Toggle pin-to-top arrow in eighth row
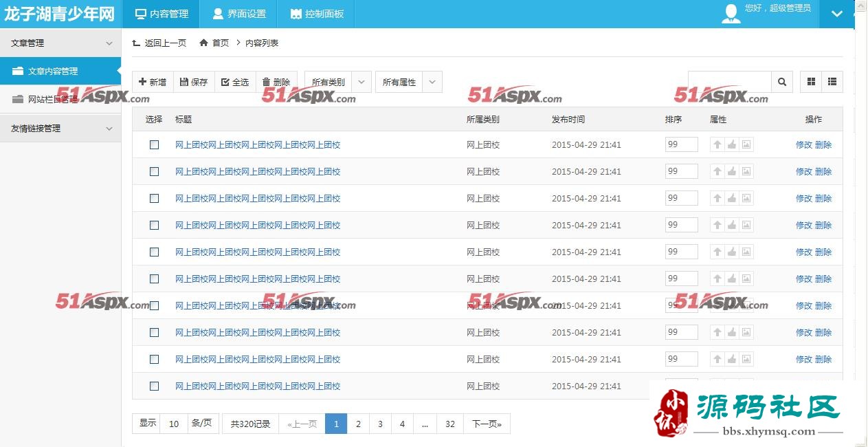 pyautogui.click(x=717, y=332)
